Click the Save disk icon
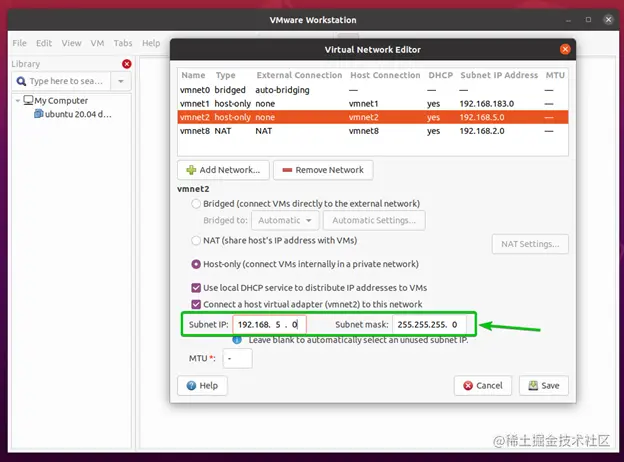The width and height of the screenshot is (624, 462). [533, 385]
